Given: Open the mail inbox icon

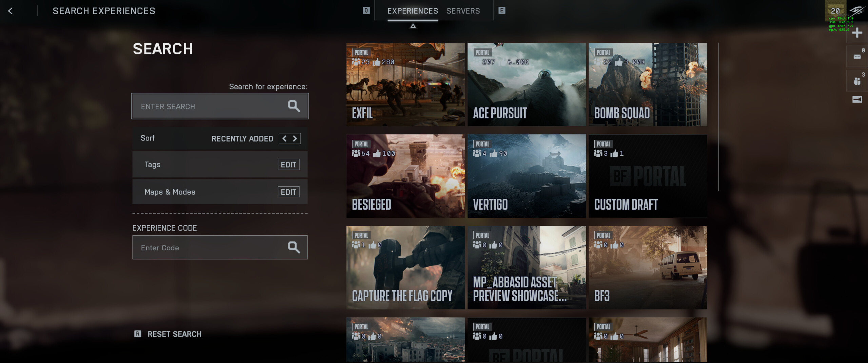Looking at the screenshot, I should click(857, 57).
